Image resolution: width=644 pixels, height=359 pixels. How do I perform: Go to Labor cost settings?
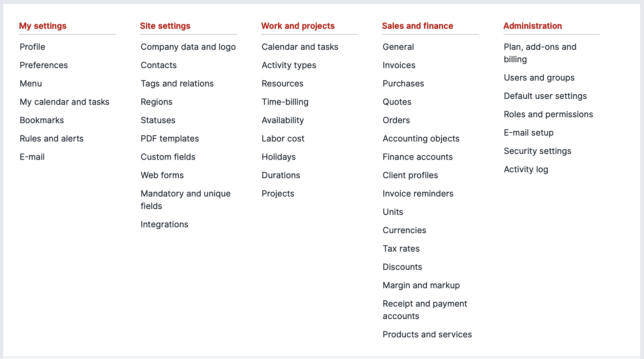click(x=283, y=139)
